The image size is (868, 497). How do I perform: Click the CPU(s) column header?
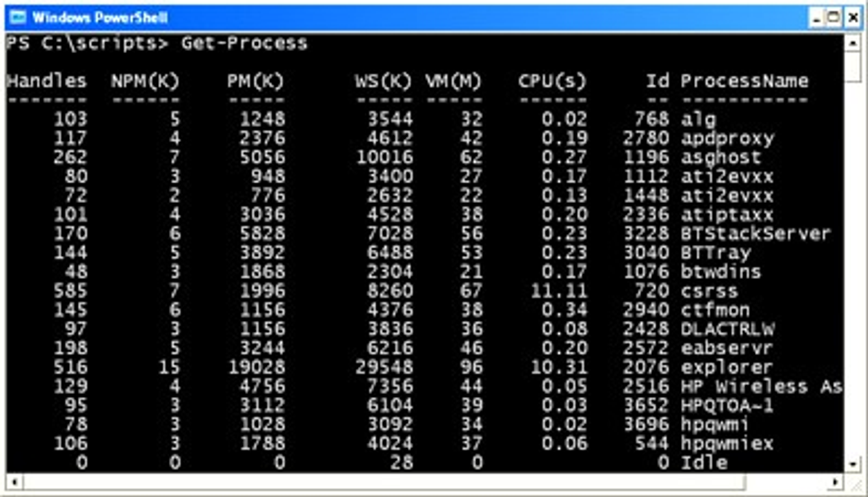click(551, 81)
